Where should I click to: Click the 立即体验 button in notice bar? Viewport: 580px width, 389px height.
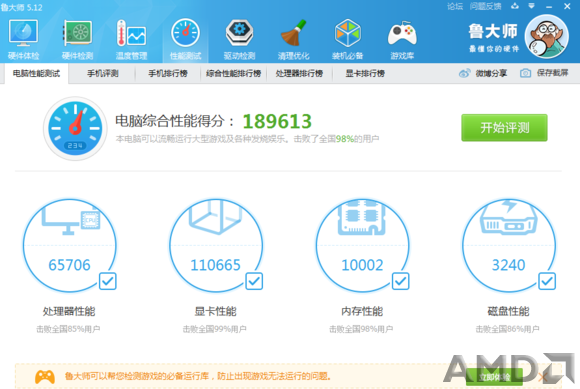click(494, 377)
